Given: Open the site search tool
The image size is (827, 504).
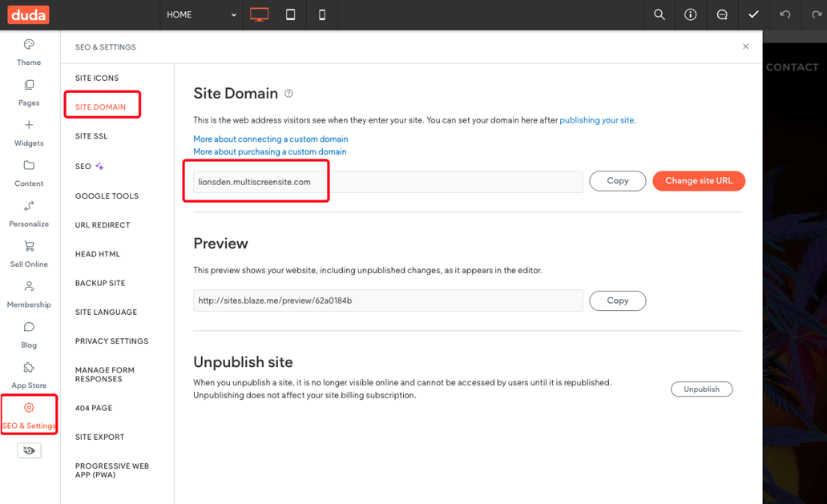Looking at the screenshot, I should pos(659,14).
